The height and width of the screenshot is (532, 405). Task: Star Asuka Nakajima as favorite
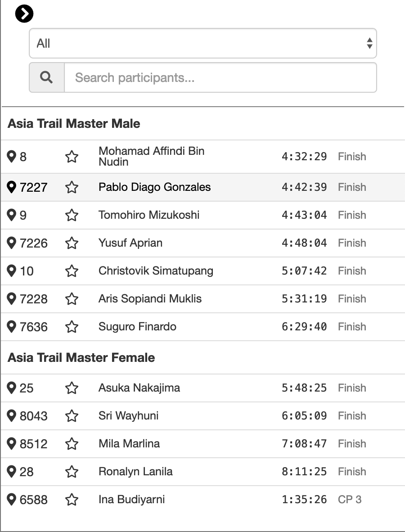[72, 388]
